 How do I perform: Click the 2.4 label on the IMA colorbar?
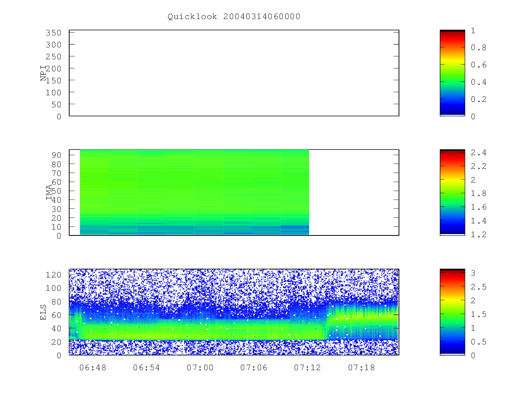[x=478, y=153]
